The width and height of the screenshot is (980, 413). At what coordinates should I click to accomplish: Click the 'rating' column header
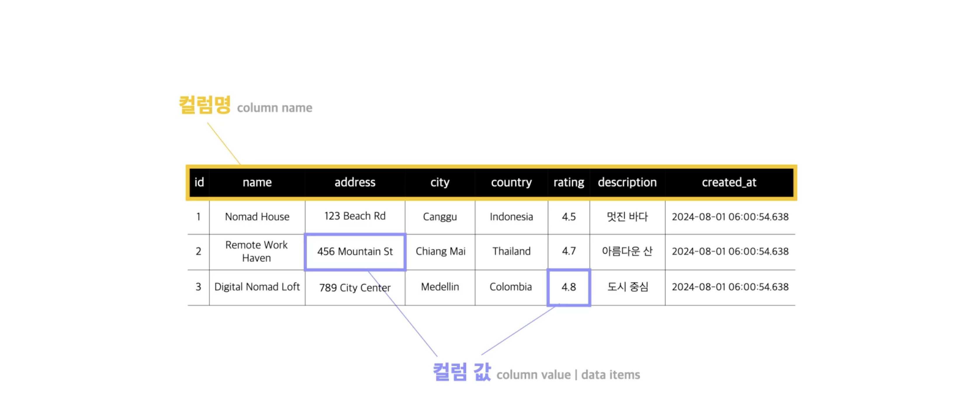coord(569,183)
